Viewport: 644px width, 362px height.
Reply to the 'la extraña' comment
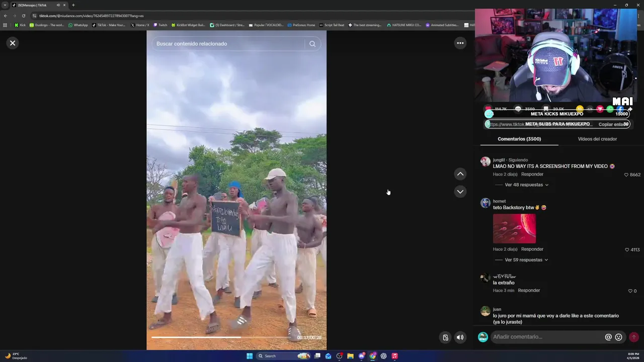click(529, 291)
